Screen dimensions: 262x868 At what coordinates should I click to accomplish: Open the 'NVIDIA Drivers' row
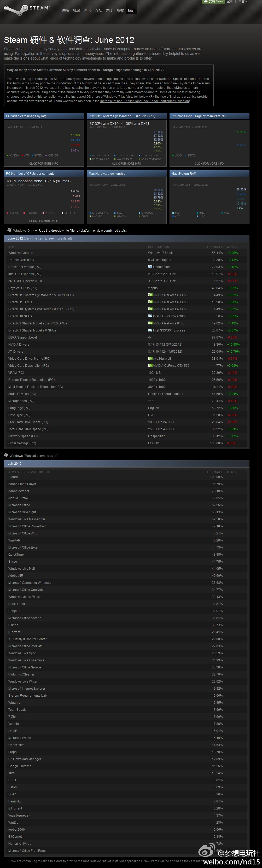tap(127, 344)
